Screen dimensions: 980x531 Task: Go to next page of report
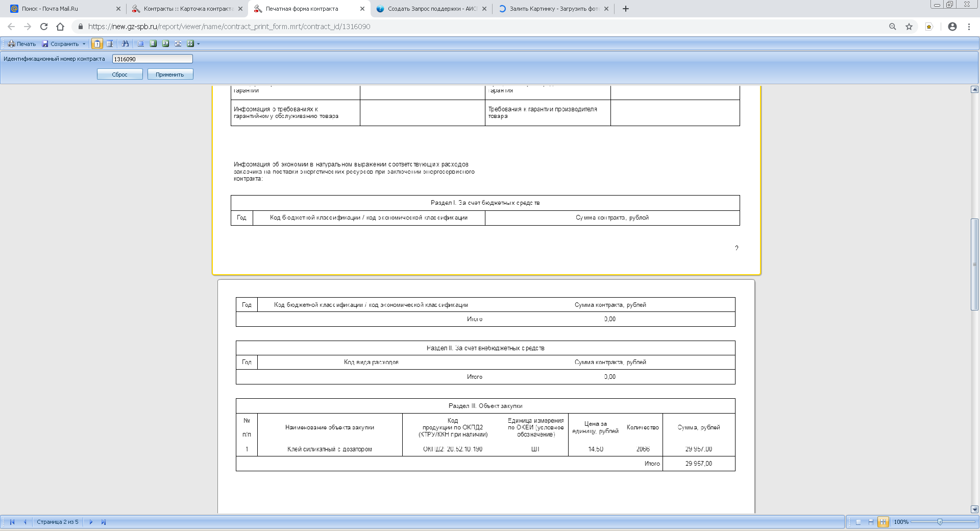[91, 522]
